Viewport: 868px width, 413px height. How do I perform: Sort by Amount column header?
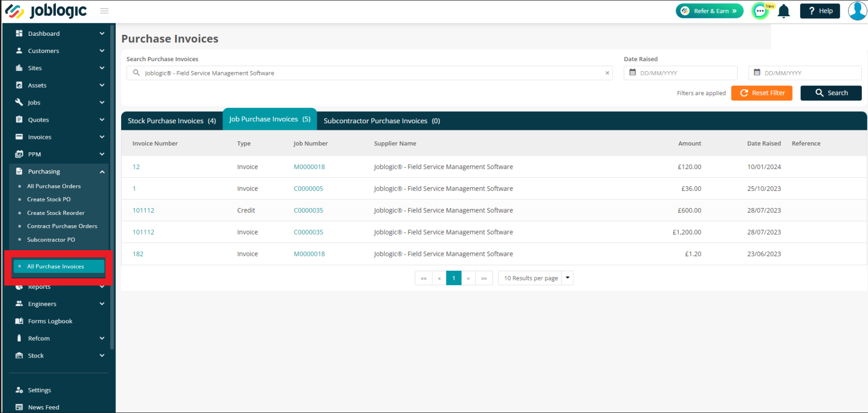(x=689, y=143)
